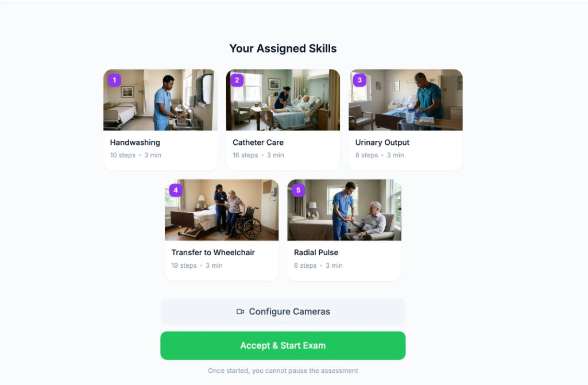This screenshot has width=588, height=385.
Task: Click badge 3 on the Urinary Output card
Action: click(x=359, y=80)
